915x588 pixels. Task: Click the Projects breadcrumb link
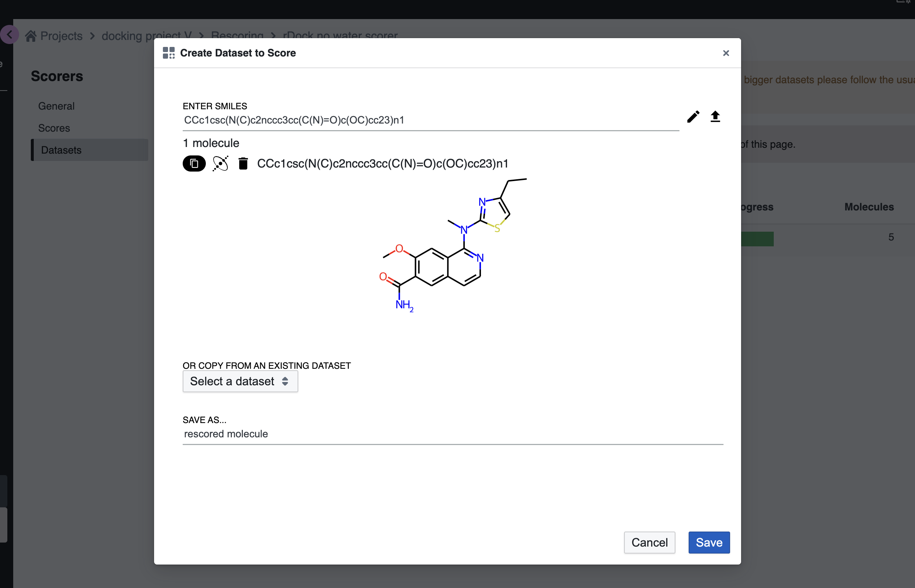[62, 36]
